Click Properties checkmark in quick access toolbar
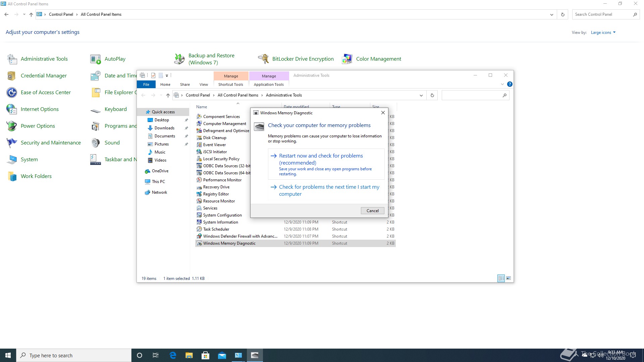The height and width of the screenshot is (362, 644). click(x=153, y=75)
